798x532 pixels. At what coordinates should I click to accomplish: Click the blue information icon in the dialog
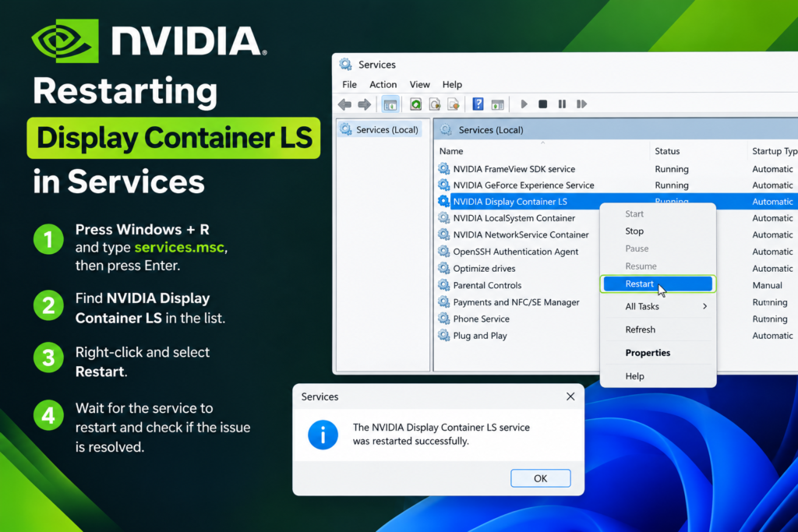323,435
